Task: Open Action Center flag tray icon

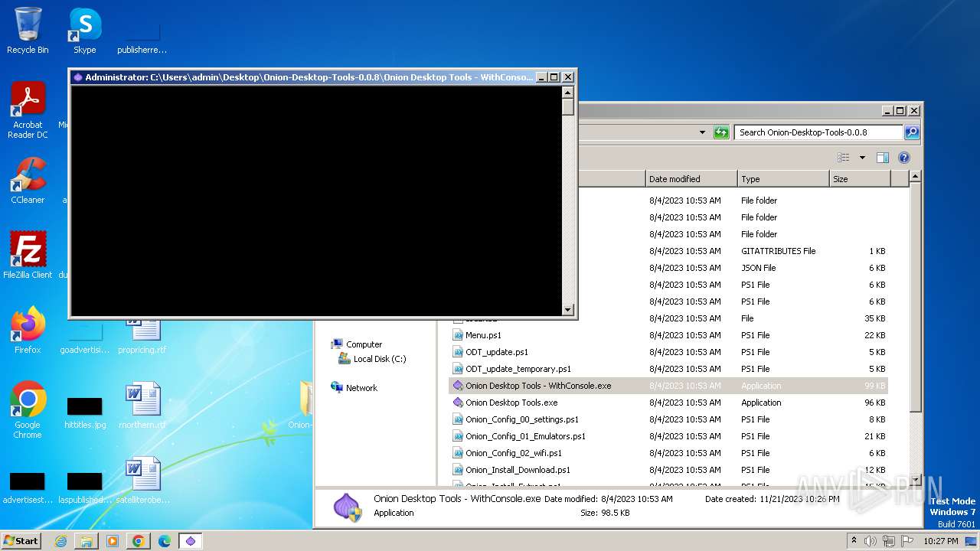Action: [x=907, y=541]
